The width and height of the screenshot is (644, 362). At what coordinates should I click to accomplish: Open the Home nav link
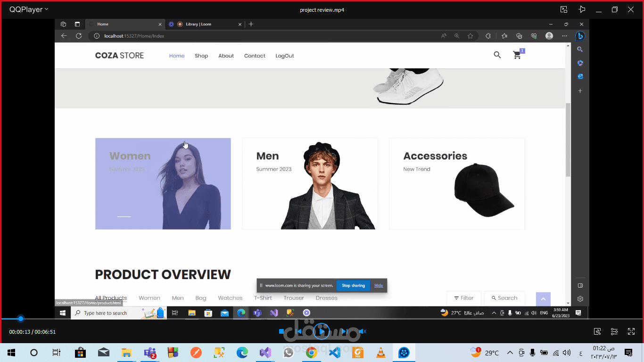(x=177, y=56)
